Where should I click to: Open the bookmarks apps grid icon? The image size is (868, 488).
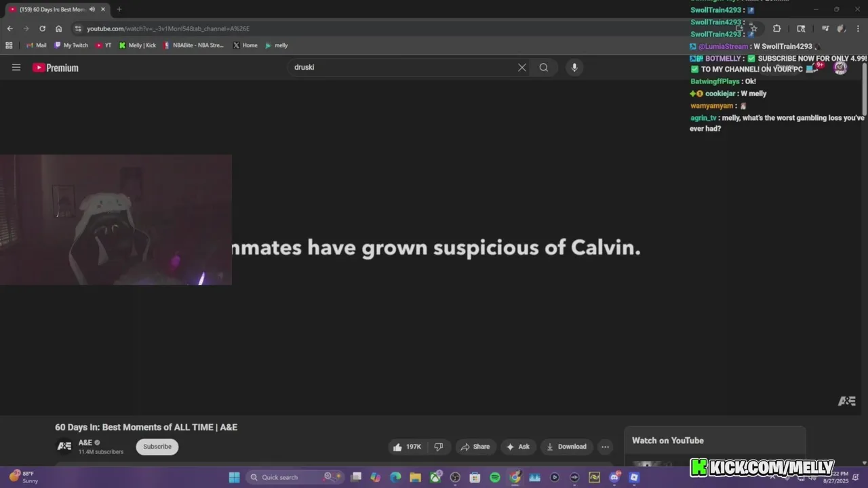pos(9,45)
